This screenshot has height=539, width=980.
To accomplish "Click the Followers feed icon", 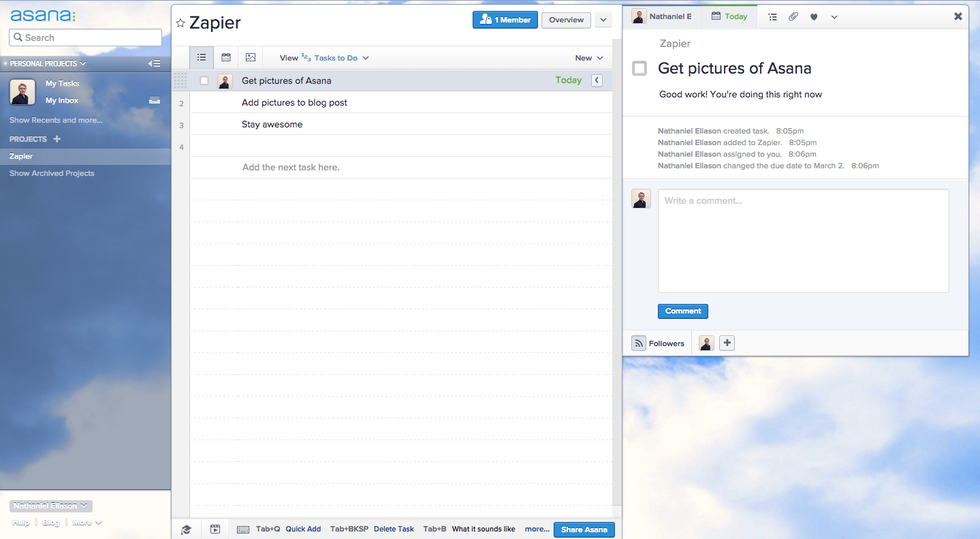I will pyautogui.click(x=638, y=343).
